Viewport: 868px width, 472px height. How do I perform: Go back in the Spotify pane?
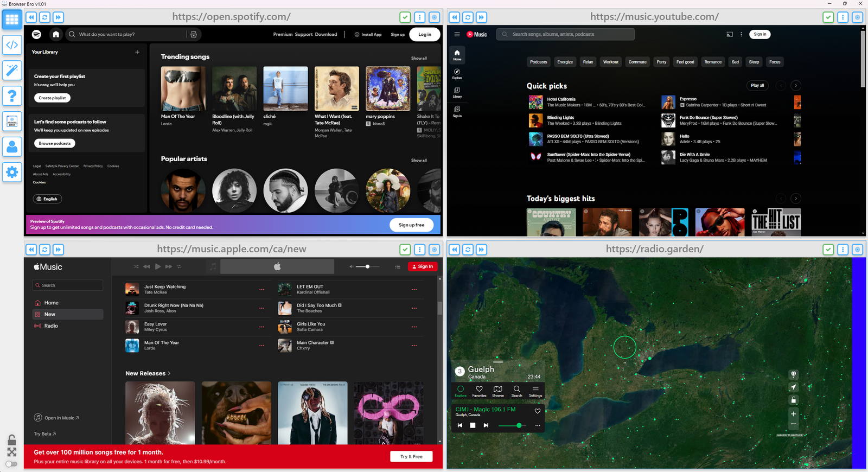pyautogui.click(x=31, y=17)
